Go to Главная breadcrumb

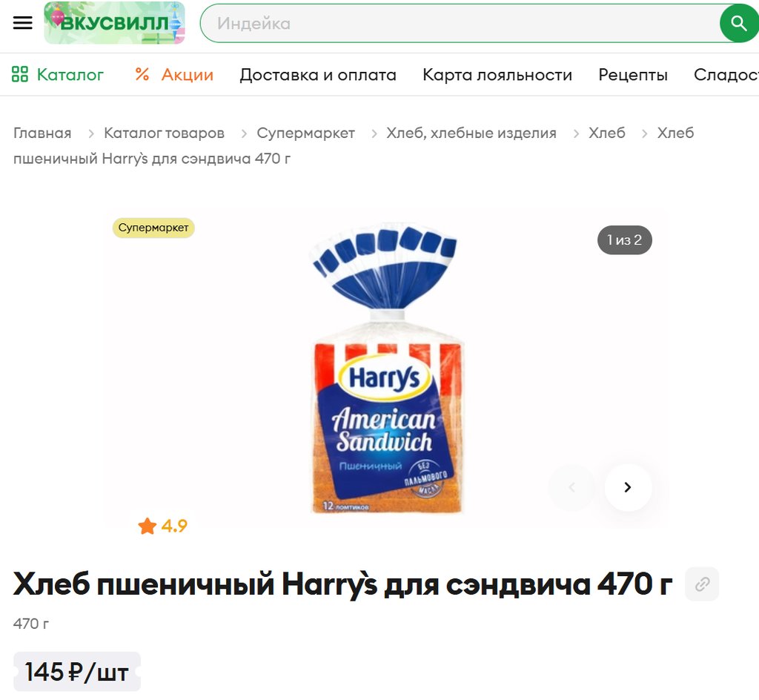pos(42,133)
